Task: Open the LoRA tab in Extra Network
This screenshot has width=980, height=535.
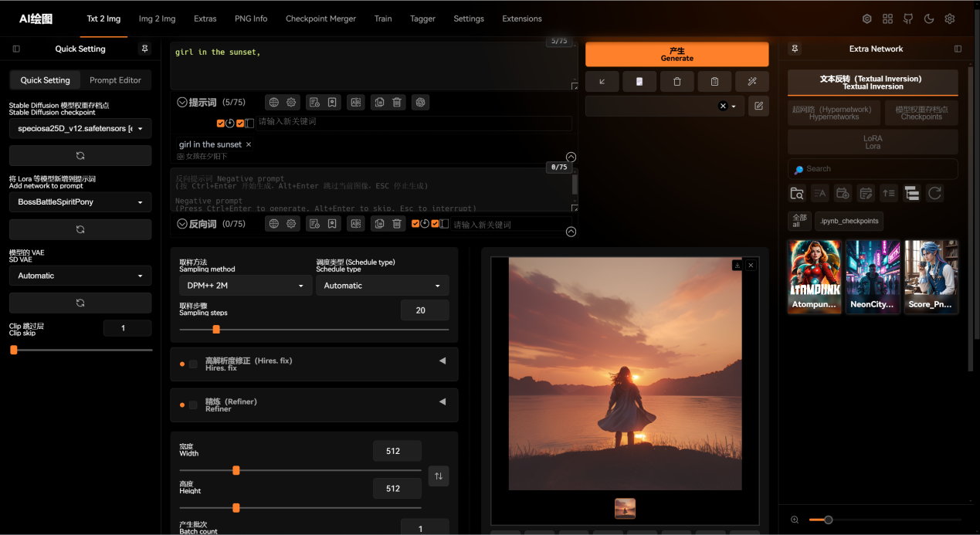Action: point(873,142)
